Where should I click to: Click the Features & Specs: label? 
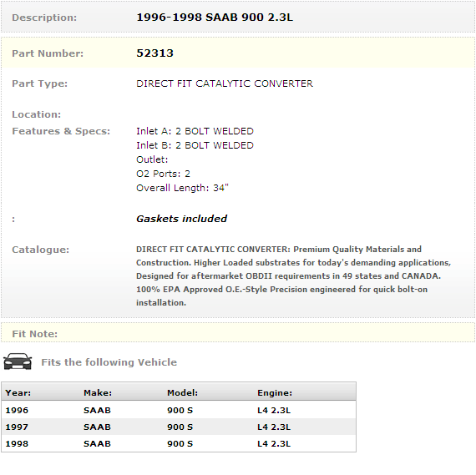click(x=61, y=131)
